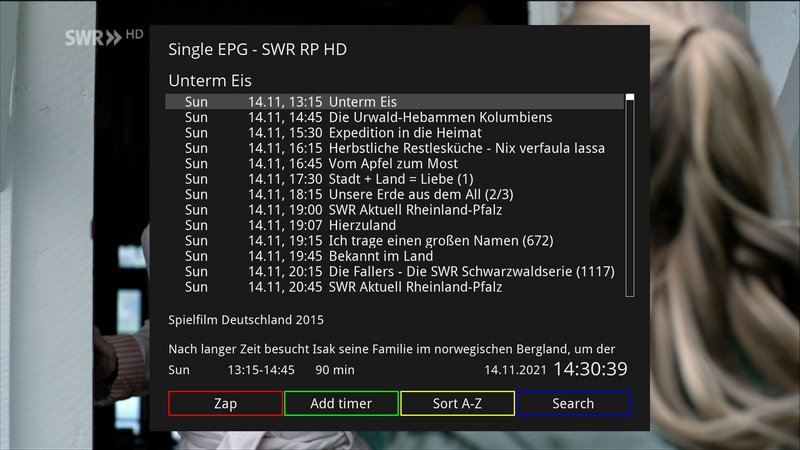Image resolution: width=800 pixels, height=450 pixels.
Task: Select Die Fallers Schwarzwaldserie (1117) entry
Action: click(x=394, y=271)
